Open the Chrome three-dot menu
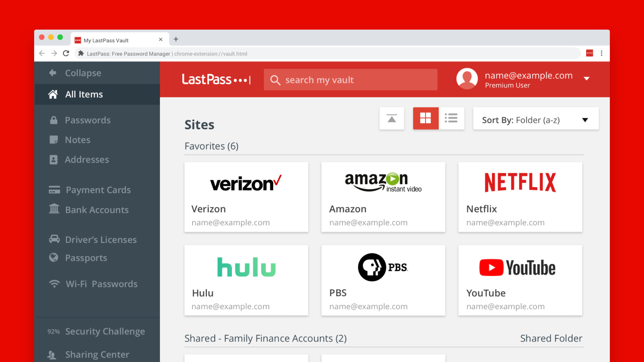The image size is (644, 362). 601,53
